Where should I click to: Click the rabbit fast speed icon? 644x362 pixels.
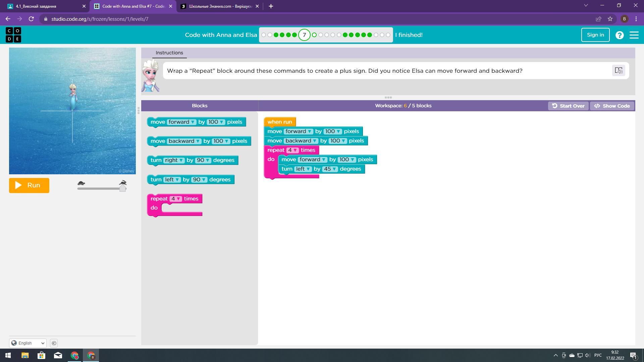(123, 183)
